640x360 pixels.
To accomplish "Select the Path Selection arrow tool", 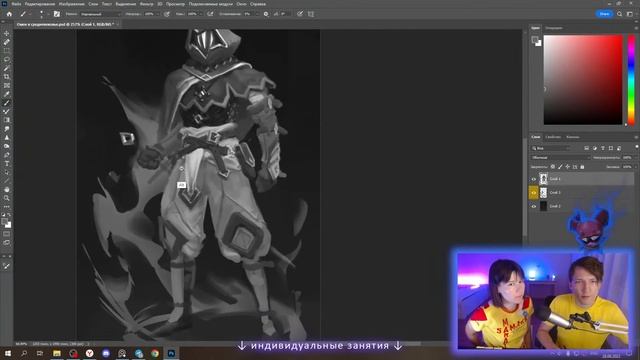I will click(x=7, y=172).
